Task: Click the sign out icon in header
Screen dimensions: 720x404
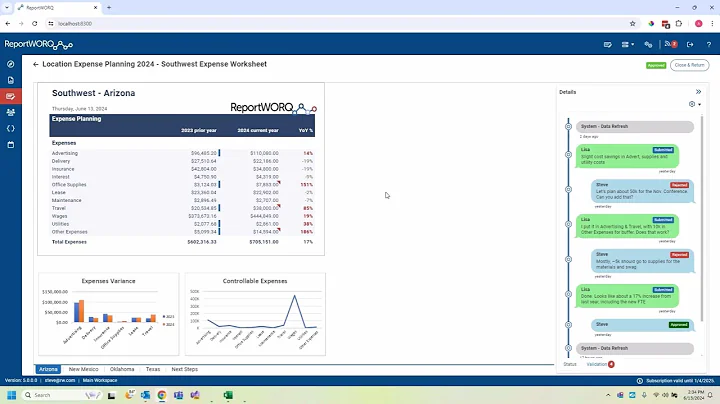Action: [690, 45]
